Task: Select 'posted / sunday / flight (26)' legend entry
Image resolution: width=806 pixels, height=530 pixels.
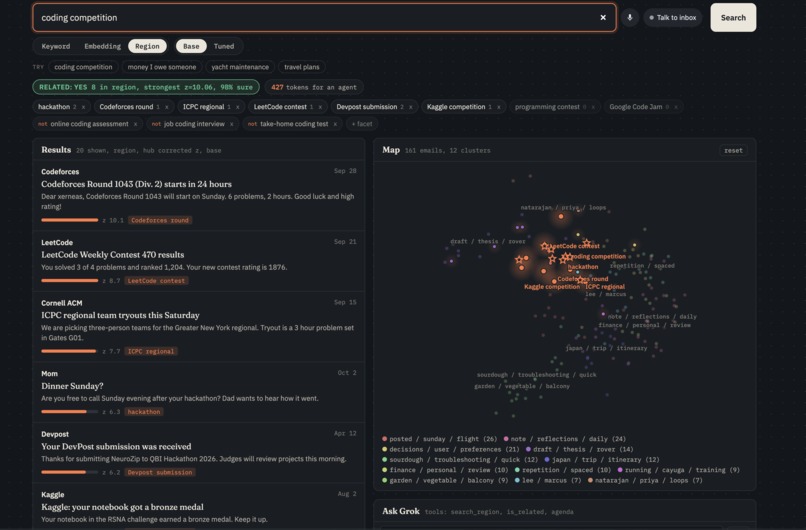Action: click(439, 439)
